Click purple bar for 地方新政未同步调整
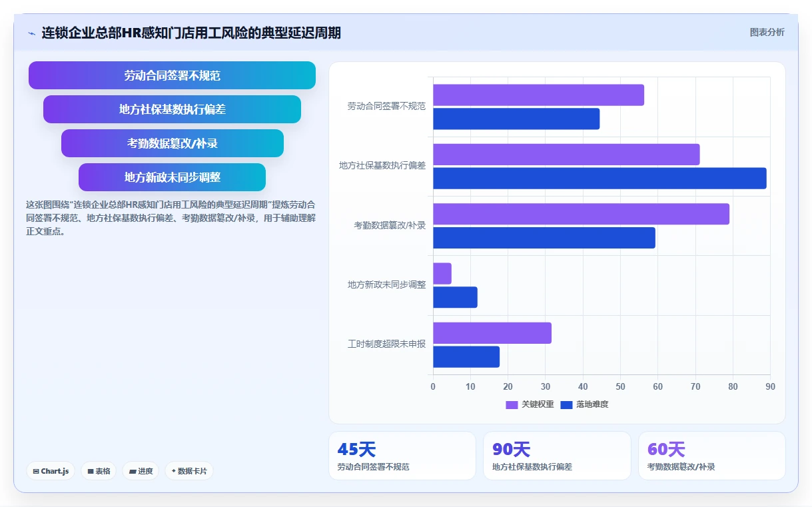The width and height of the screenshot is (812, 507). (x=442, y=273)
